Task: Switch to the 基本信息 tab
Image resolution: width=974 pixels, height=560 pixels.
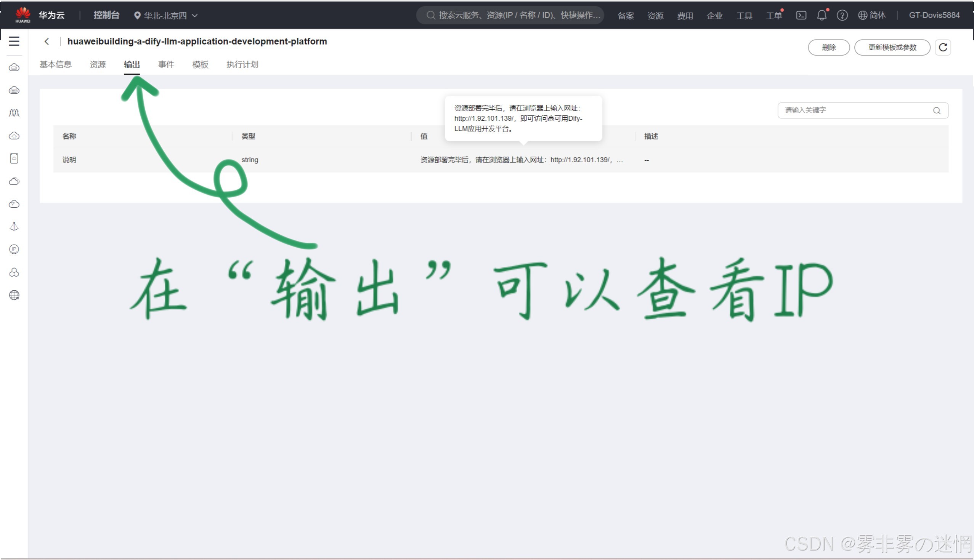Action: [55, 64]
